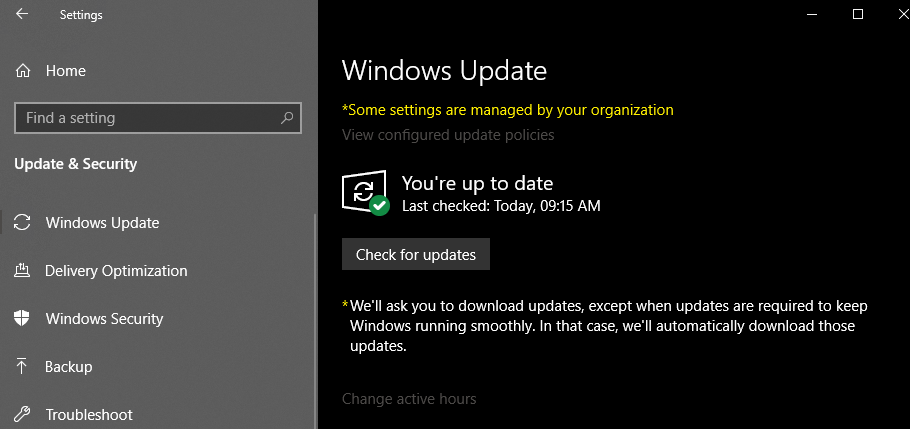This screenshot has width=910, height=429.
Task: Select the Delivery Optimization text label
Action: click(116, 271)
